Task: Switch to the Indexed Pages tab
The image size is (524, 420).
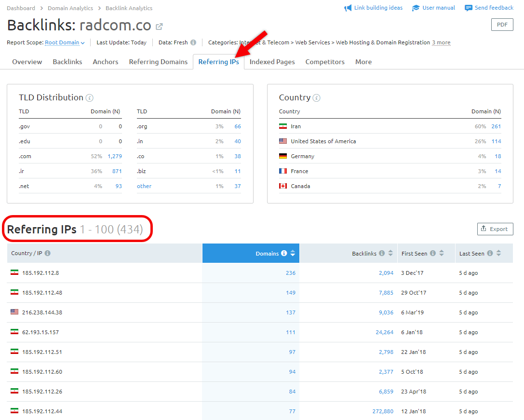Action: point(272,62)
